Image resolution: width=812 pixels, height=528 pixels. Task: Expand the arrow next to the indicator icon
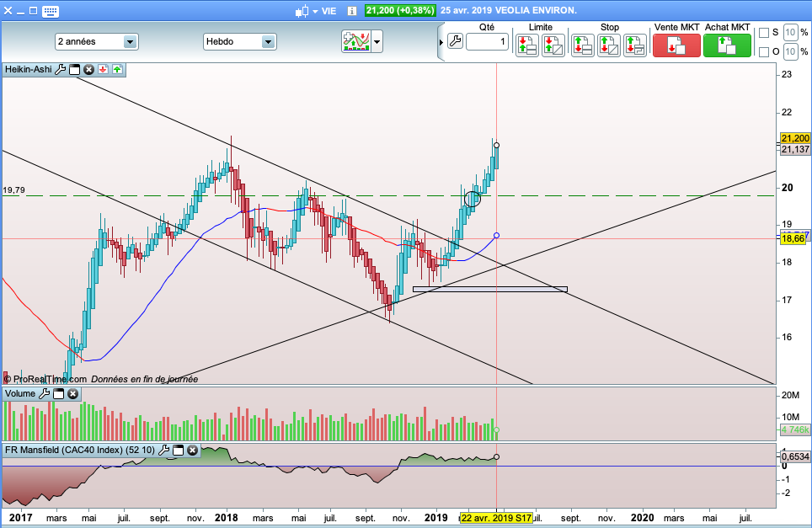[x=377, y=42]
